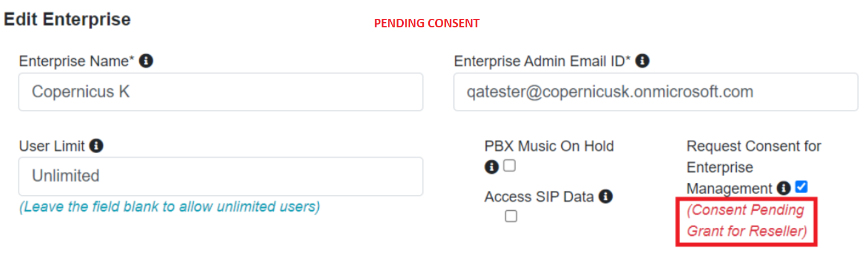The width and height of the screenshot is (868, 254).
Task: Click the info icon next to Enterprise Management
Action: [x=784, y=189]
